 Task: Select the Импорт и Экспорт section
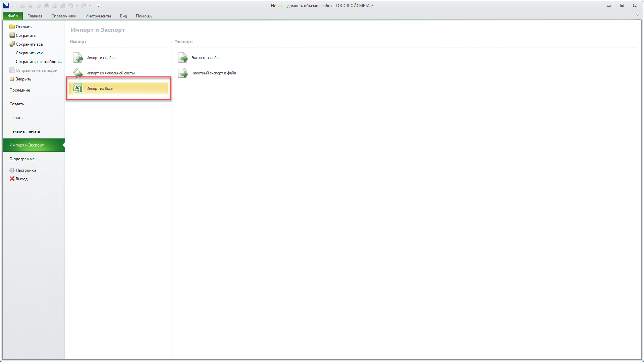point(34,145)
